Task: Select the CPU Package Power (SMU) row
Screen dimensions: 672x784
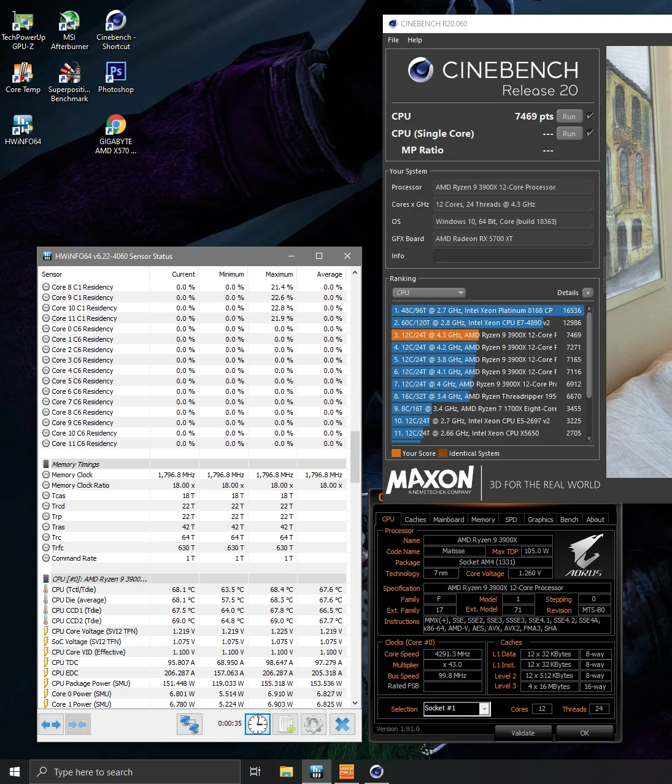Action: coord(193,683)
